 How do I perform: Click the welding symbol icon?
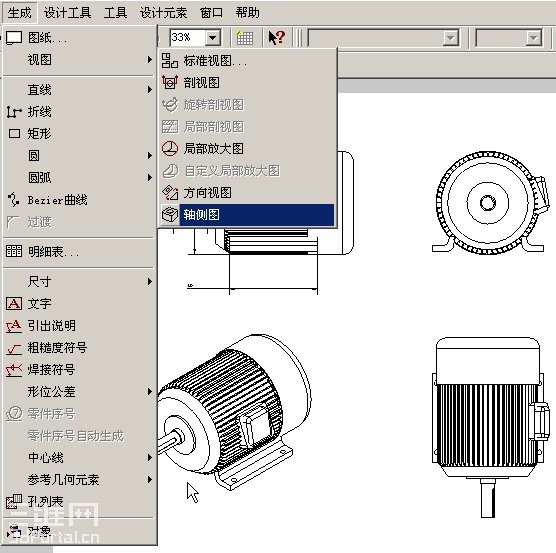(x=14, y=370)
